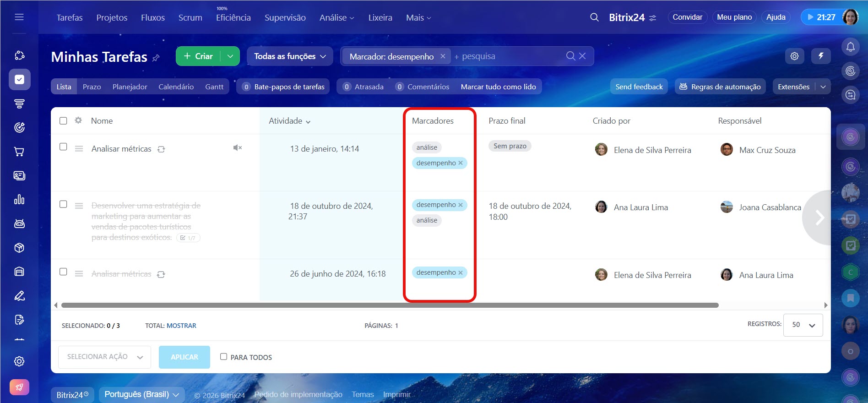Image resolution: width=868 pixels, height=403 pixels.
Task: Check the select-all checkbox in header
Action: pyautogui.click(x=63, y=121)
